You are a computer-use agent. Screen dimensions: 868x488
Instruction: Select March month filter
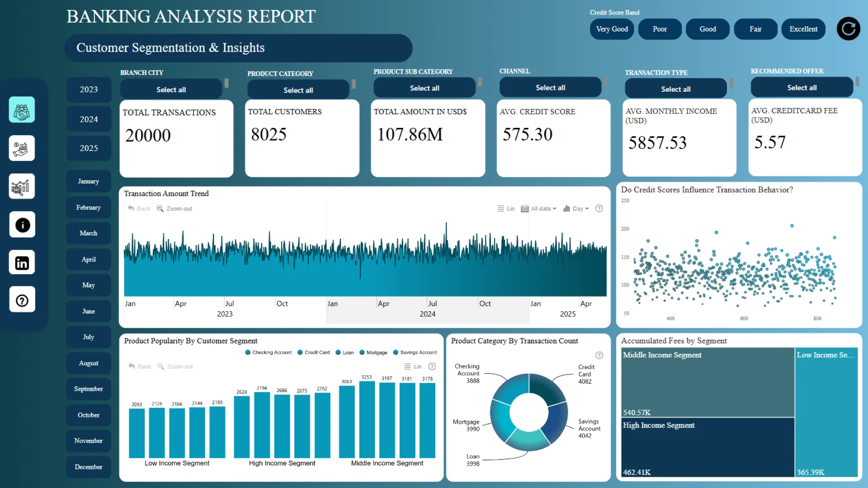89,233
